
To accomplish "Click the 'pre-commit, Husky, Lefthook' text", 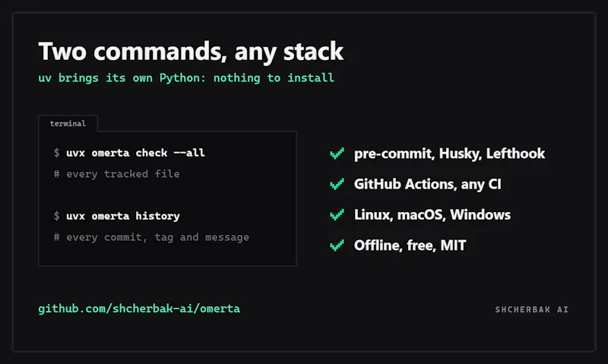I will click(x=449, y=154).
